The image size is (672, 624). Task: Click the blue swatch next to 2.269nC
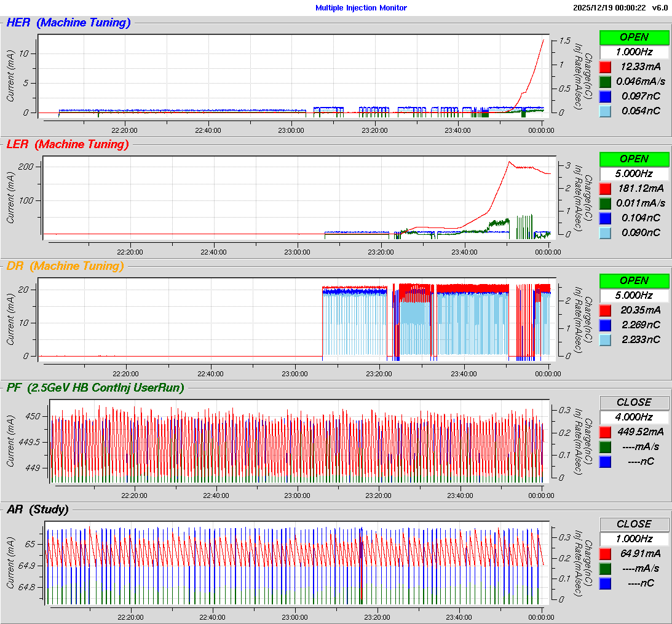coord(605,325)
